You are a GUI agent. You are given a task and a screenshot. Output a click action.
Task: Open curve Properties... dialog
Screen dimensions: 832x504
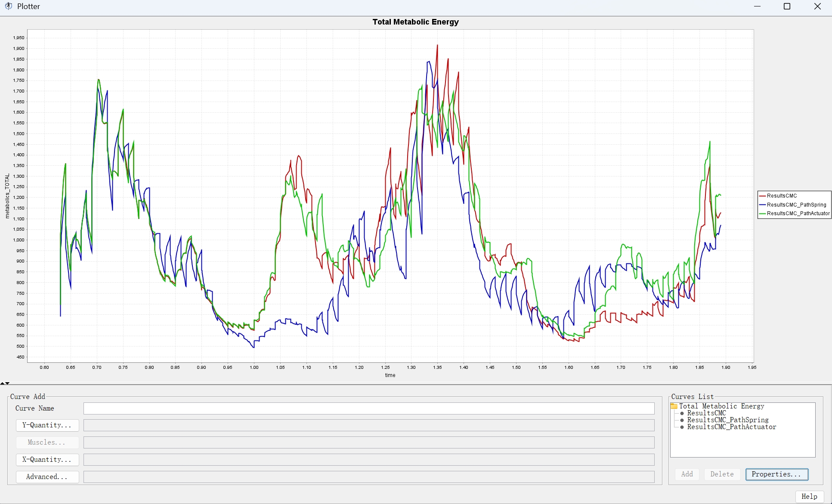coord(777,474)
